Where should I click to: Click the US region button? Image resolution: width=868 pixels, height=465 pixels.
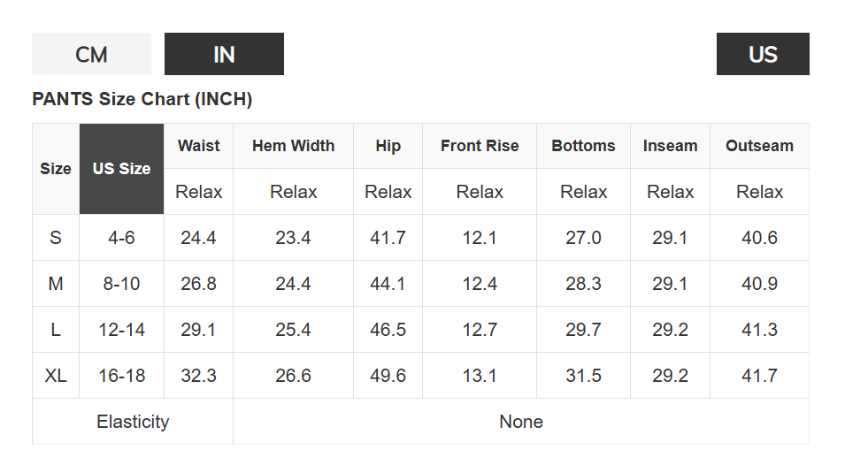(x=762, y=54)
